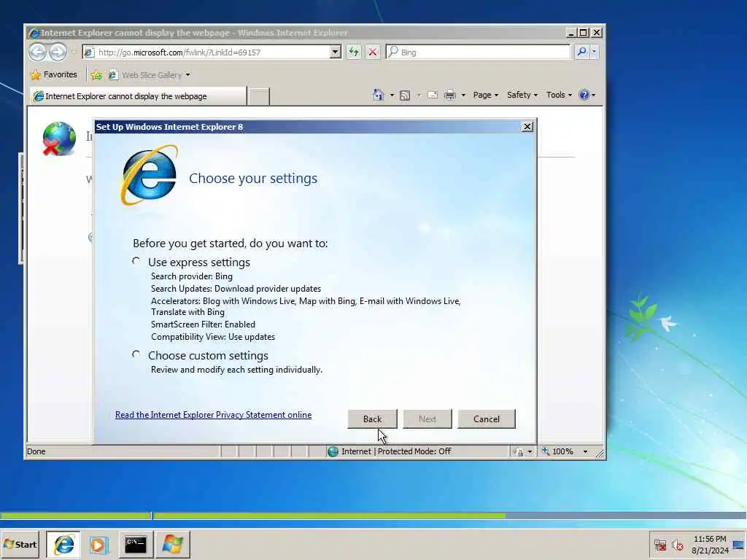
Task: Open Windows Media Player taskbar icon
Action: tap(98, 544)
